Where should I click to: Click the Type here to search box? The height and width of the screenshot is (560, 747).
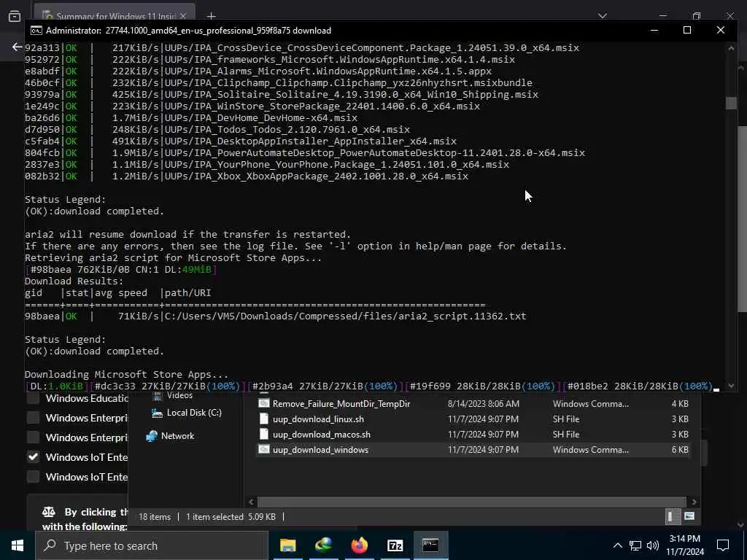coord(152,545)
